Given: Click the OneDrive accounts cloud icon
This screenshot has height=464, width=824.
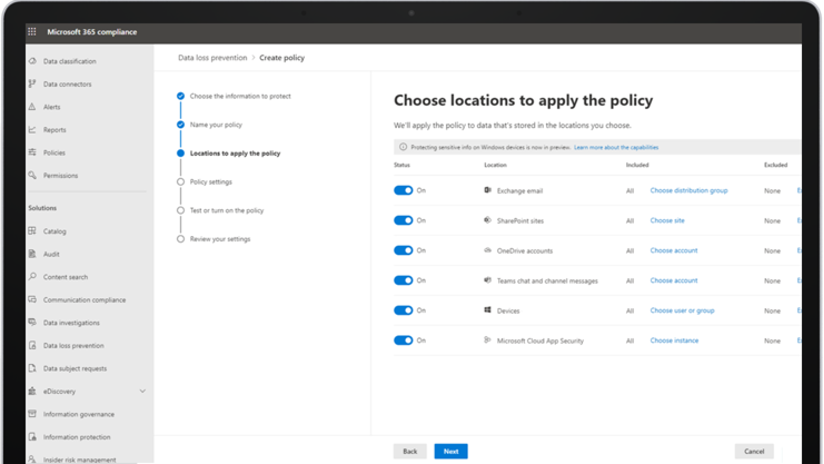Looking at the screenshot, I should (488, 250).
